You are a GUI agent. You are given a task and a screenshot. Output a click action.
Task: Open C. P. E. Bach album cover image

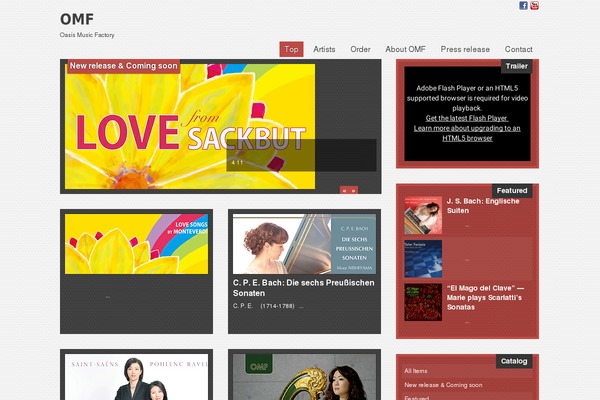(x=304, y=244)
